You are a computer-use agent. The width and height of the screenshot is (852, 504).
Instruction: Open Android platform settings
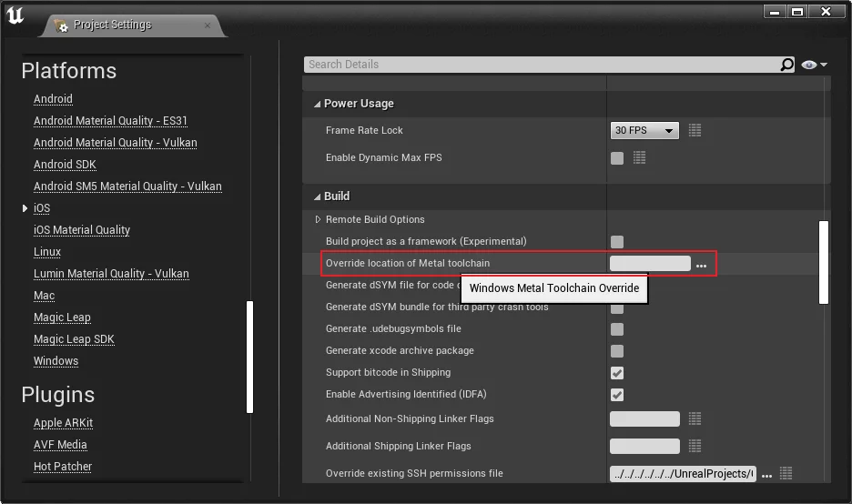53,99
